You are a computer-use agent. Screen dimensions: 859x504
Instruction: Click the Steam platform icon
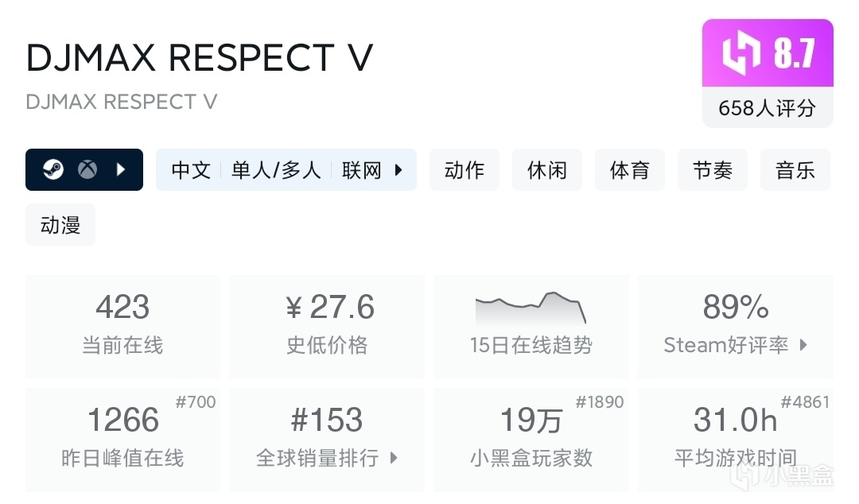(53, 169)
